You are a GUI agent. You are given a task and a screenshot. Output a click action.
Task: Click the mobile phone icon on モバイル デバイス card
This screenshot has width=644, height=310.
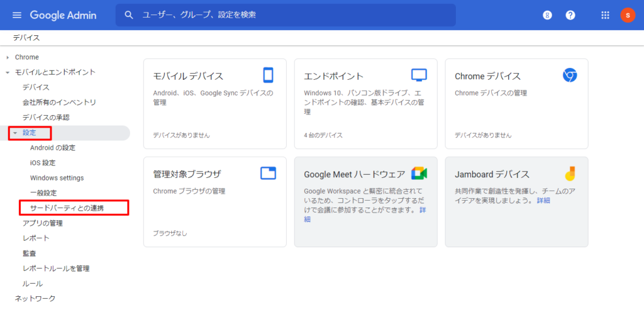[x=269, y=75]
